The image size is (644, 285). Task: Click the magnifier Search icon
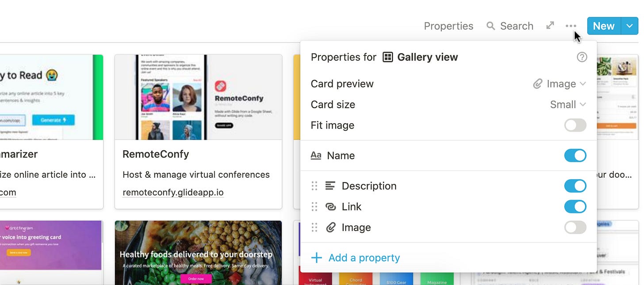pos(491,26)
